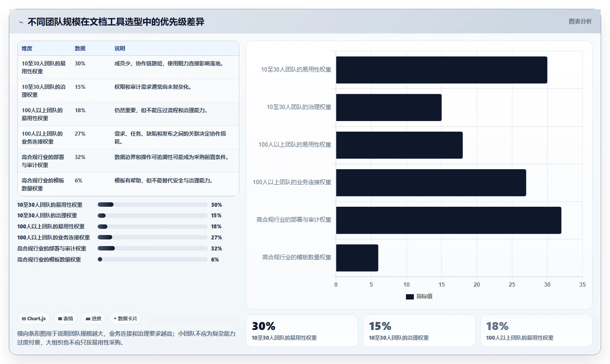Click the 6% value next to the progress bar
This screenshot has width=610, height=364.
click(x=215, y=260)
